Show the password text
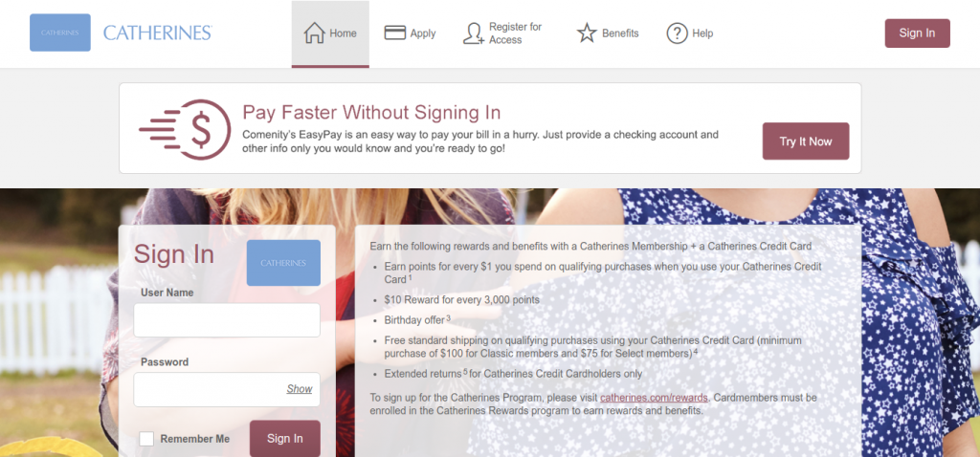The height and width of the screenshot is (457, 980). 300,389
